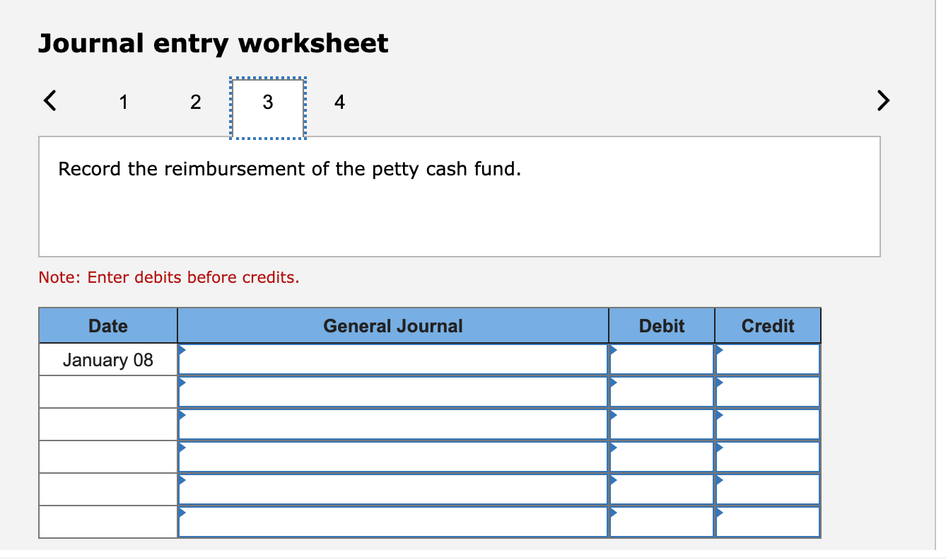
Task: Click the General Journal column header
Action: coord(392,326)
